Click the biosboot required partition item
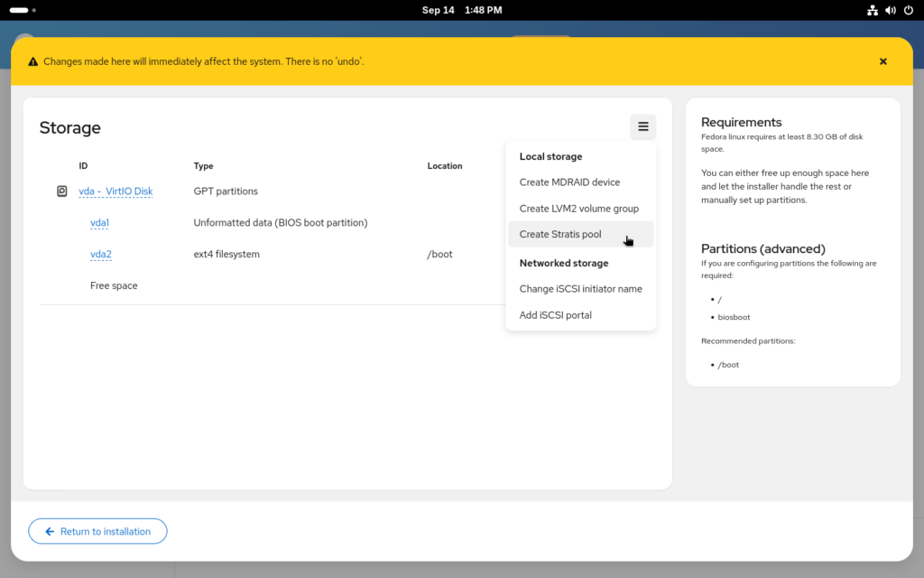Screen dimensions: 924x578 (734, 317)
